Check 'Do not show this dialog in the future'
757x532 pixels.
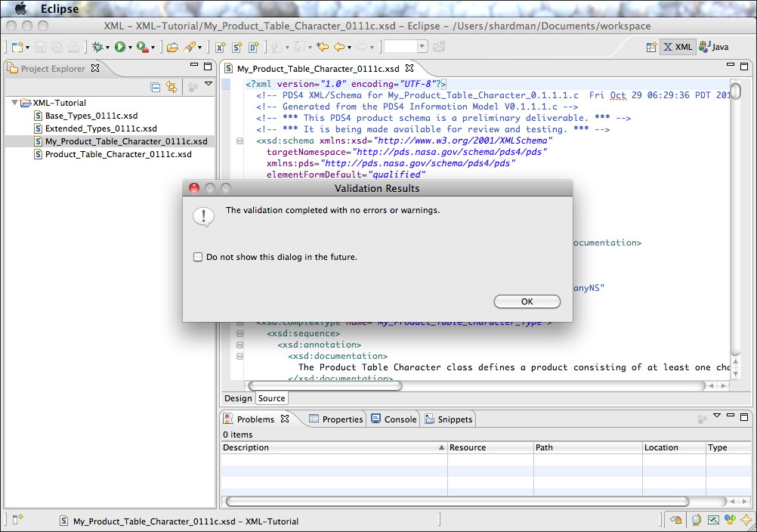point(197,257)
